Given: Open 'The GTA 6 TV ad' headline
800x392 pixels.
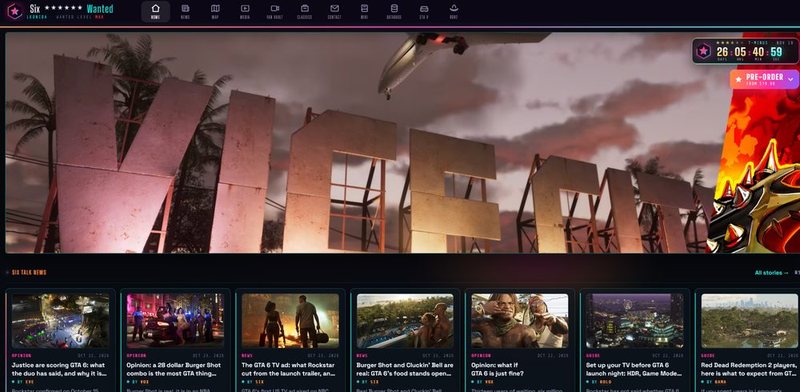Looking at the screenshot, I should click(x=289, y=369).
